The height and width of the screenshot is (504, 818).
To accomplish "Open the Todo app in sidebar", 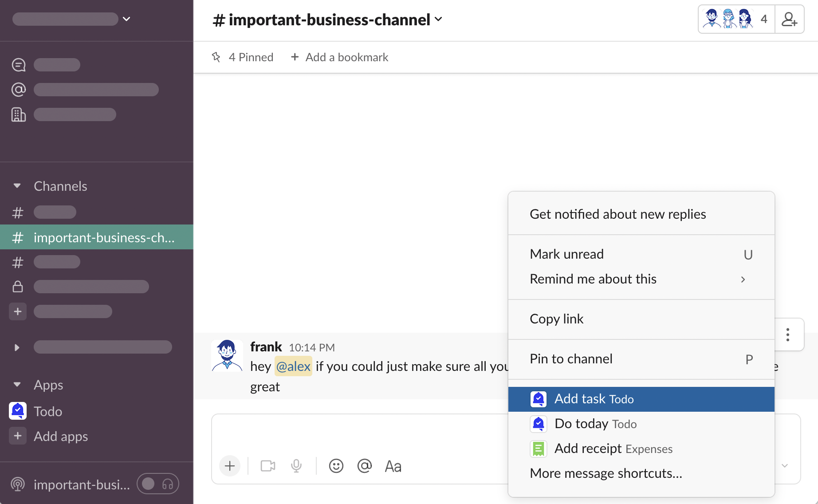I will (x=47, y=411).
